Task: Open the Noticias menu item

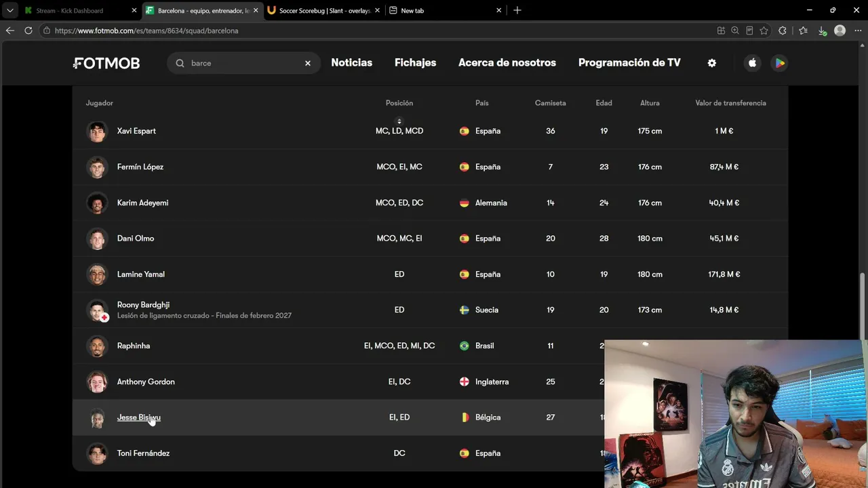Action: coord(351,62)
